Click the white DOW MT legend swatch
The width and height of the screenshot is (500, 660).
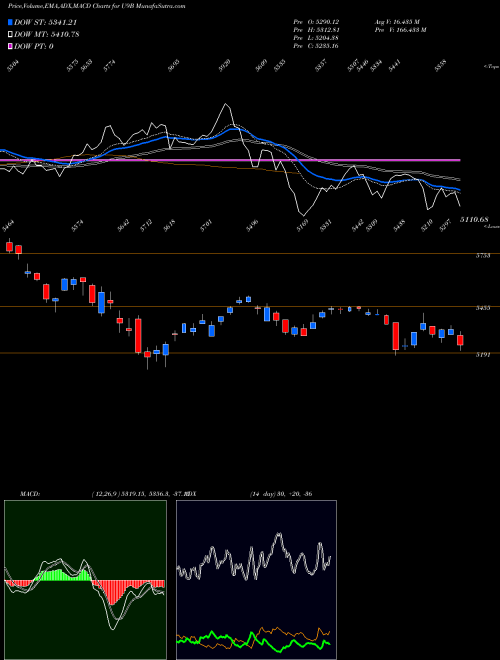click(11, 35)
